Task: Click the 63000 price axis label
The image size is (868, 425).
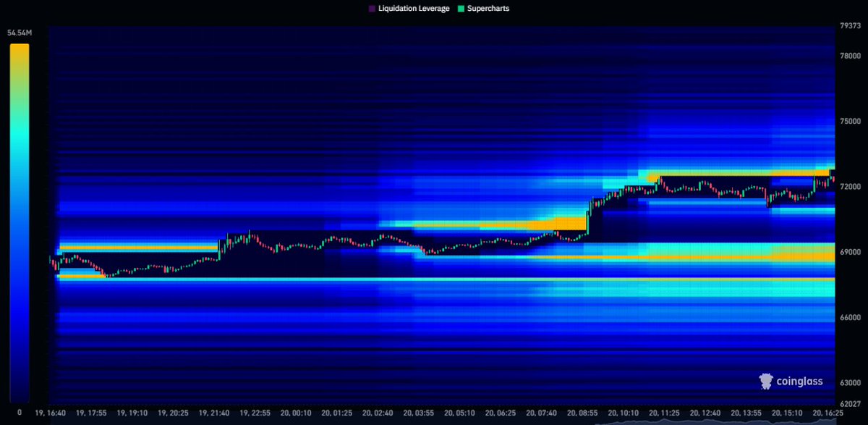Action: pos(850,383)
